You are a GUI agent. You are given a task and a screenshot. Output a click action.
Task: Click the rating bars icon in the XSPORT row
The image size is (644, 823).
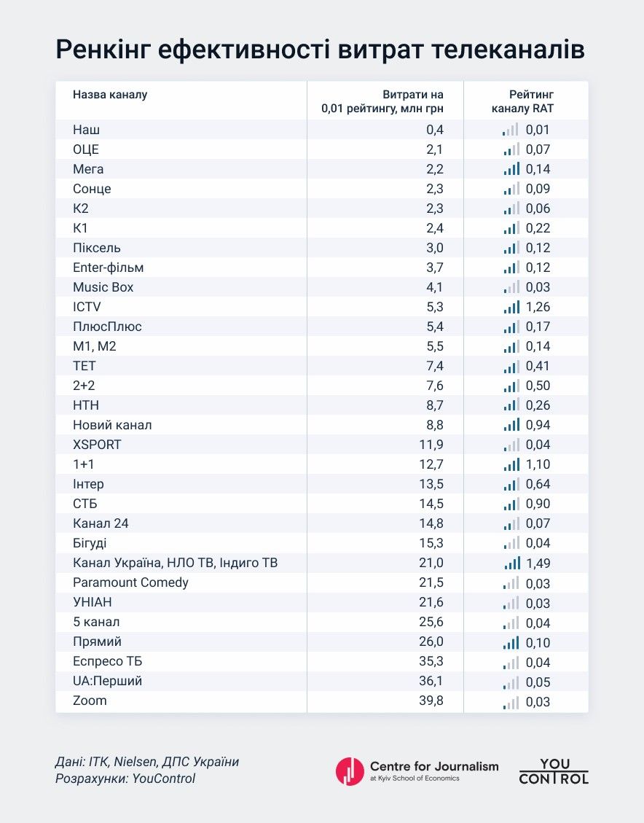click(x=511, y=445)
